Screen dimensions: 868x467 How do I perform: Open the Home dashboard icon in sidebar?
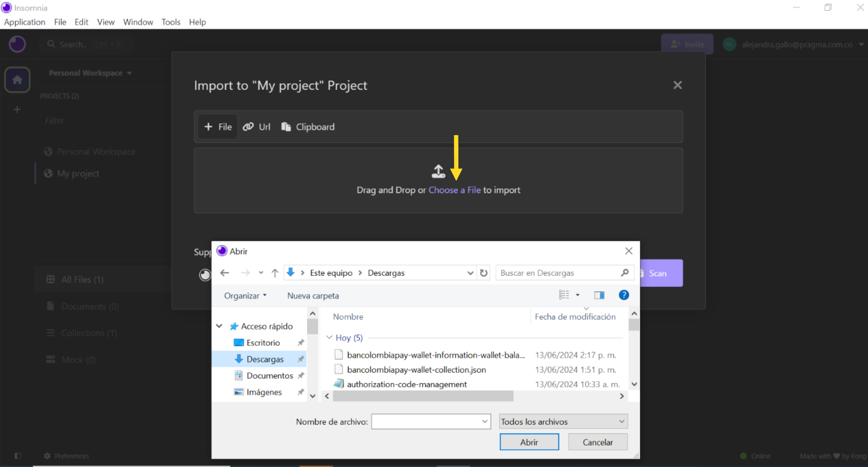tap(17, 80)
